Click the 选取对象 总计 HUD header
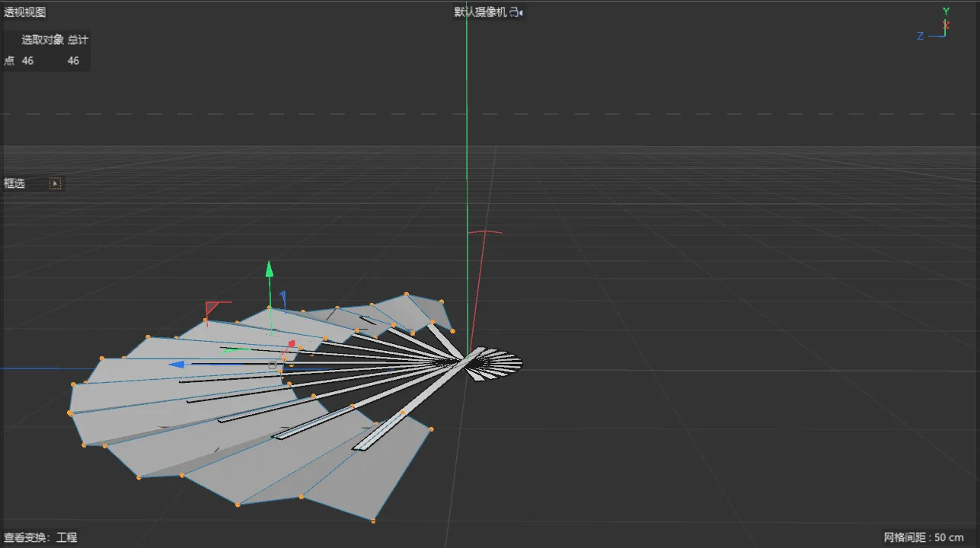This screenshot has height=548, width=980. pos(55,40)
